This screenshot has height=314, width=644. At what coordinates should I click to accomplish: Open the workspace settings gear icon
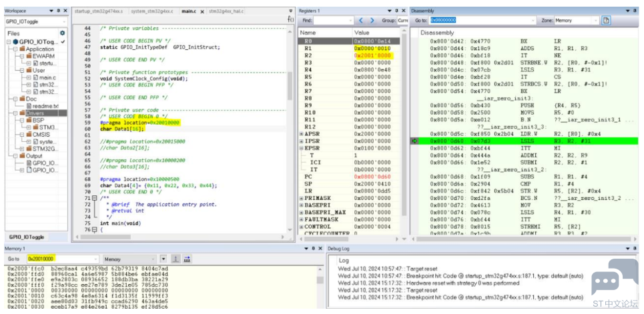coord(63,33)
